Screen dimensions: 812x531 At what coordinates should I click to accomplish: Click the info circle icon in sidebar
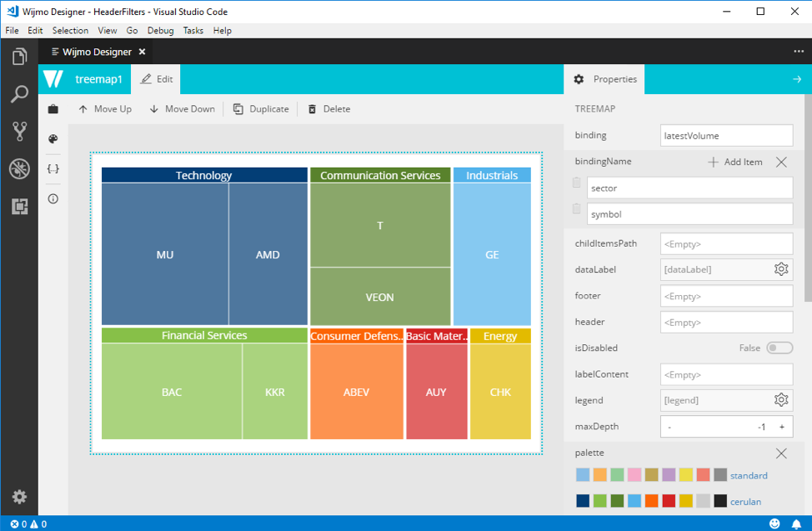click(x=53, y=199)
